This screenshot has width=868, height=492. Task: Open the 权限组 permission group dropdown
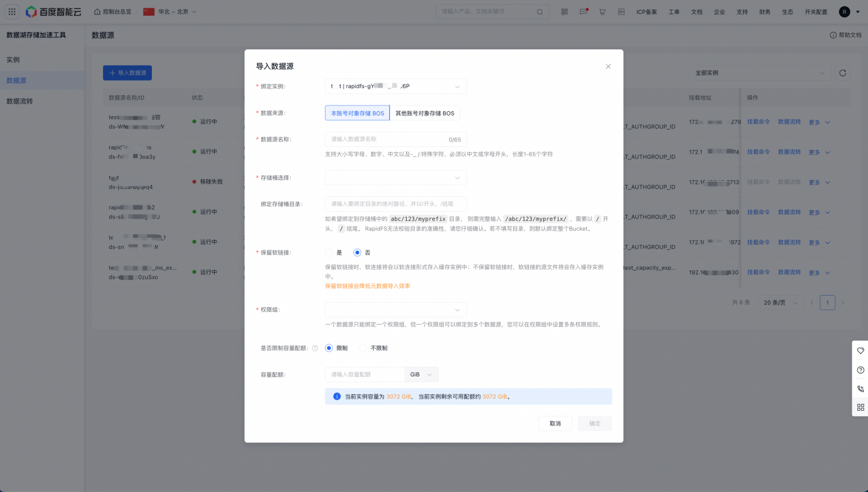click(x=395, y=310)
